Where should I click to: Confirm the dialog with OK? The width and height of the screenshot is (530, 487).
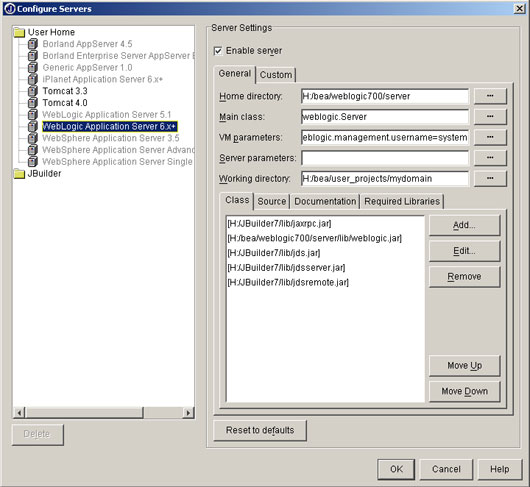[396, 469]
